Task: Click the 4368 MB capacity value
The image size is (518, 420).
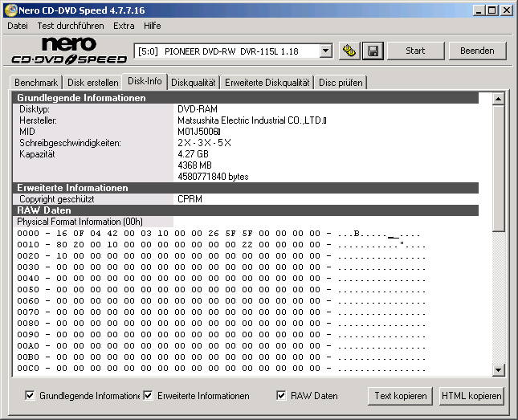Action: 194,165
